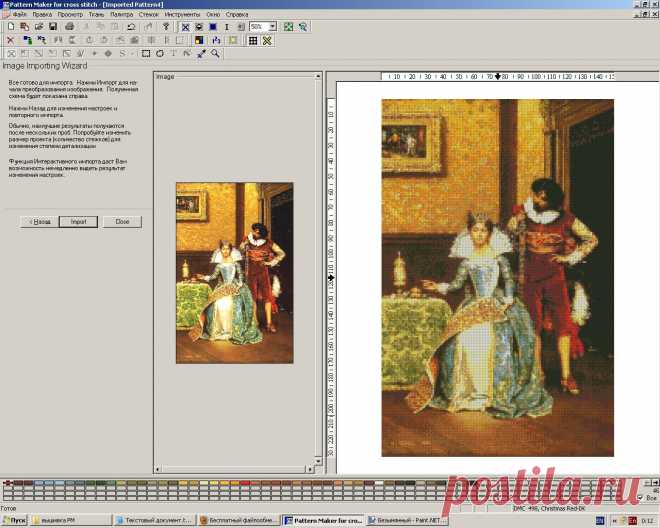Select the bright red palette swatch
Screen dimensions: 660x528
point(245,483)
